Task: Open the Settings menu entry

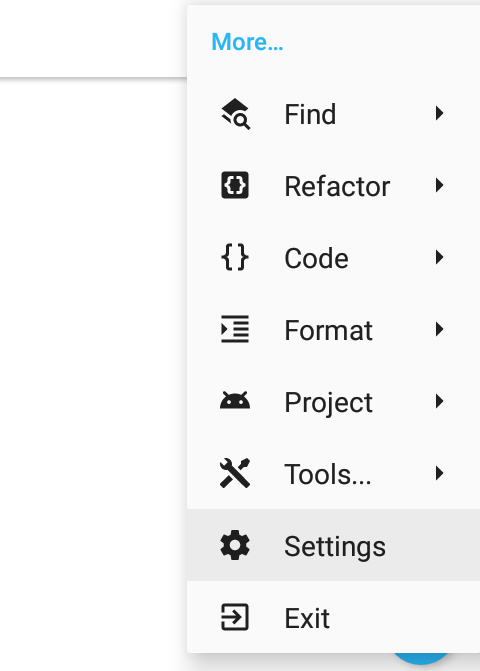Action: click(333, 545)
